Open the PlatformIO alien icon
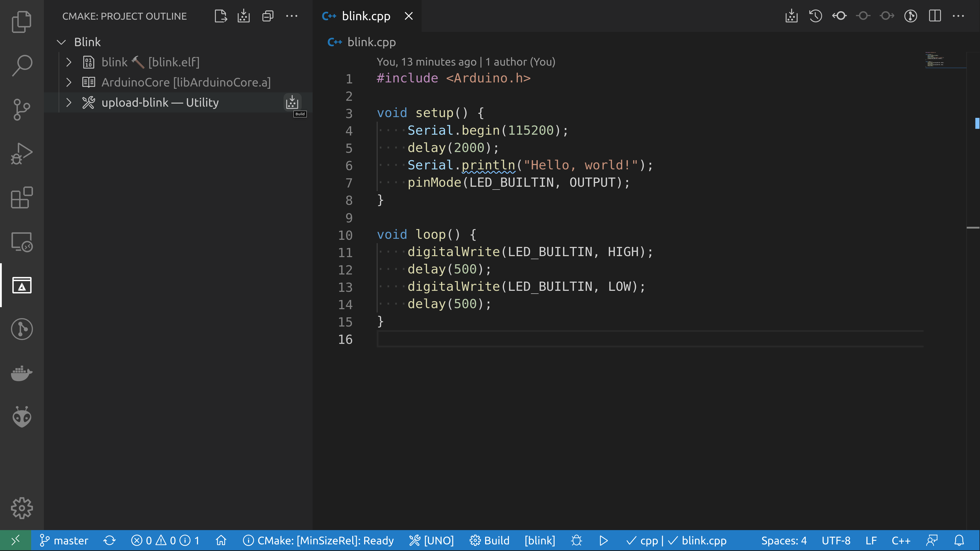This screenshot has height=551, width=980. 22,417
